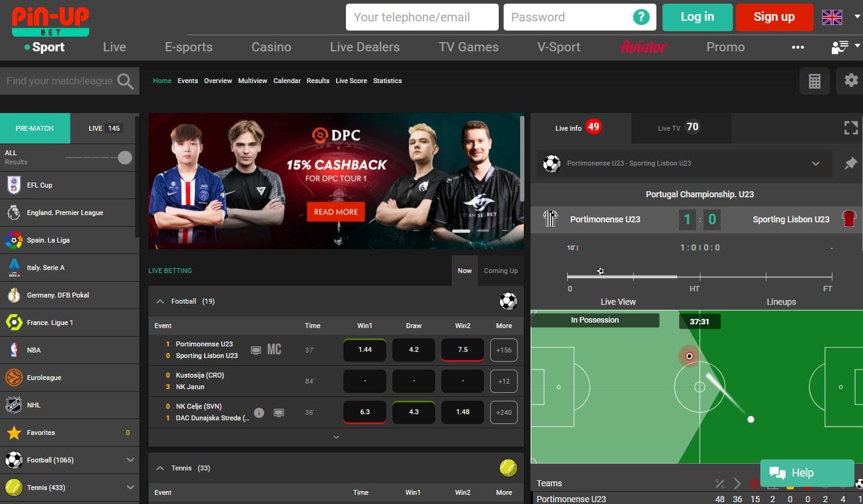Open the Live Dealers section
The image size is (863, 504).
point(365,47)
